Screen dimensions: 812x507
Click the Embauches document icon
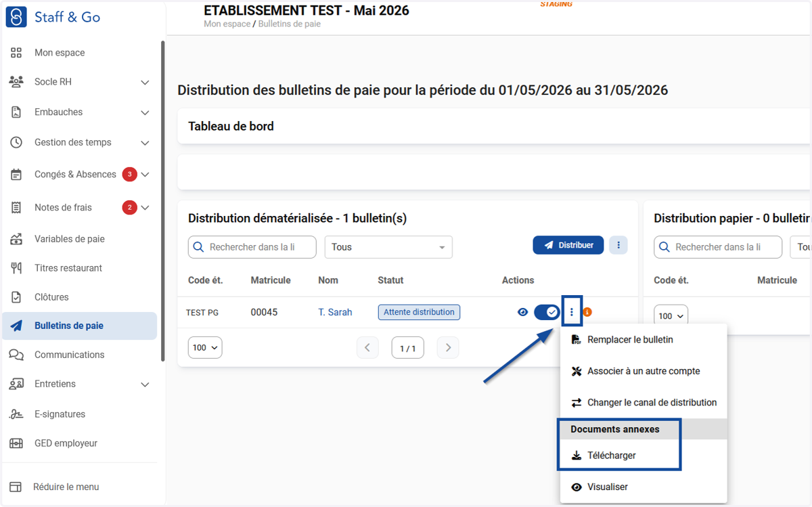click(16, 112)
